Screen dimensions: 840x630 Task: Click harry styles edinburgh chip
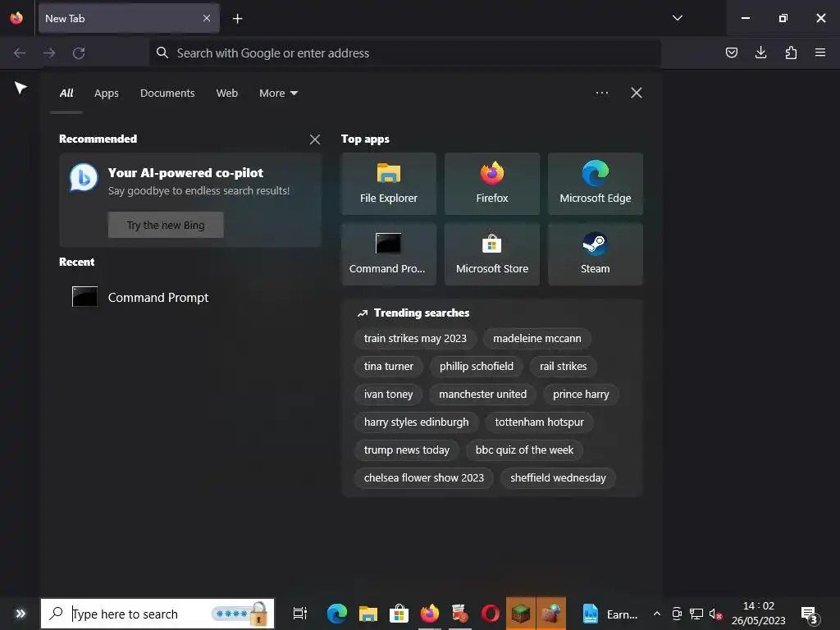[416, 422]
